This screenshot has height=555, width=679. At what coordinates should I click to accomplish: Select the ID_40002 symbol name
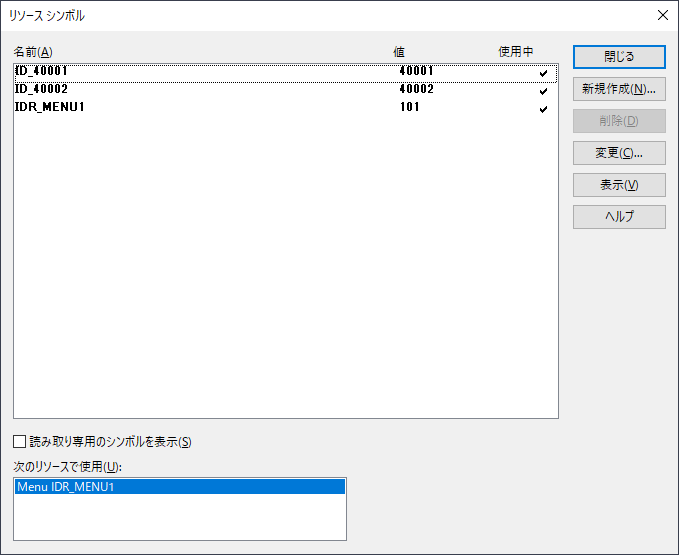(x=41, y=89)
